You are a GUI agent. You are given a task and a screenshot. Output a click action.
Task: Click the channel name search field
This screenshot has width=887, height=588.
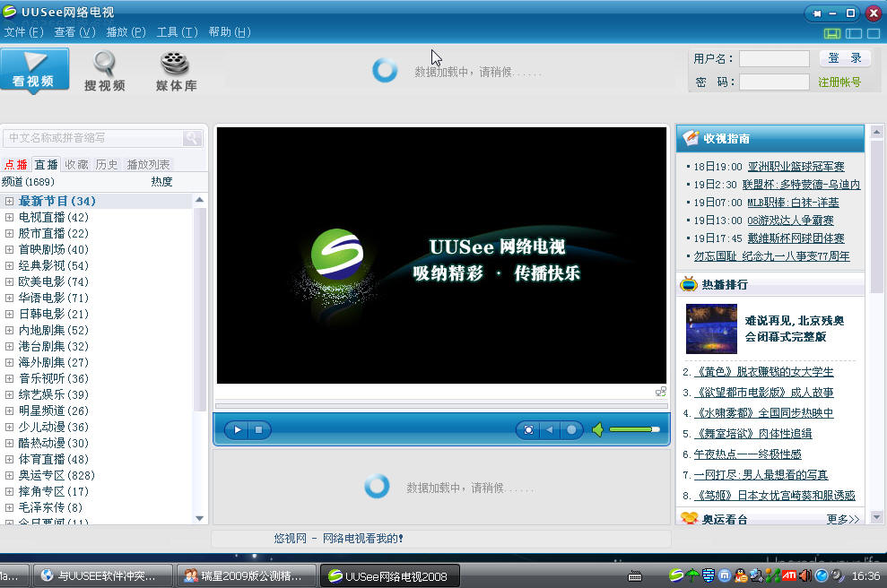tap(94, 138)
